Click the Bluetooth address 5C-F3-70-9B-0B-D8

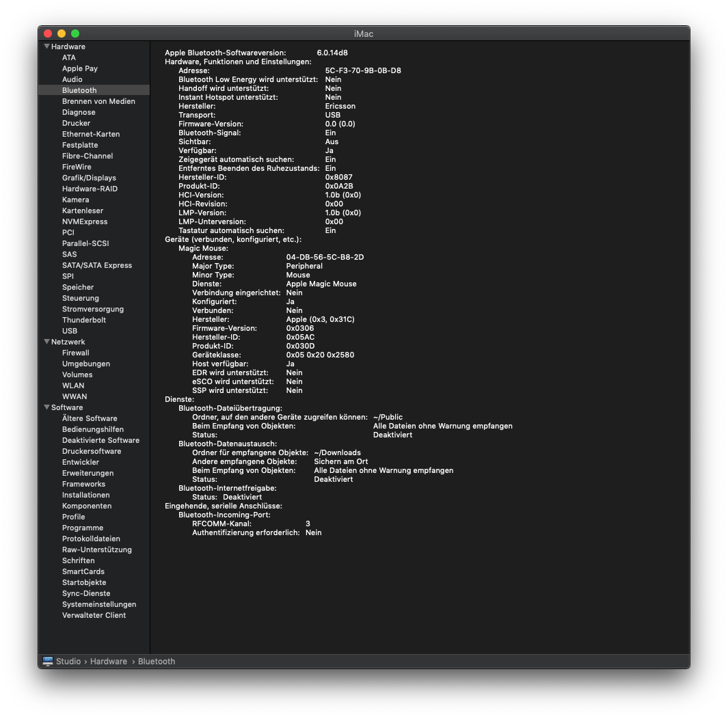click(x=363, y=70)
